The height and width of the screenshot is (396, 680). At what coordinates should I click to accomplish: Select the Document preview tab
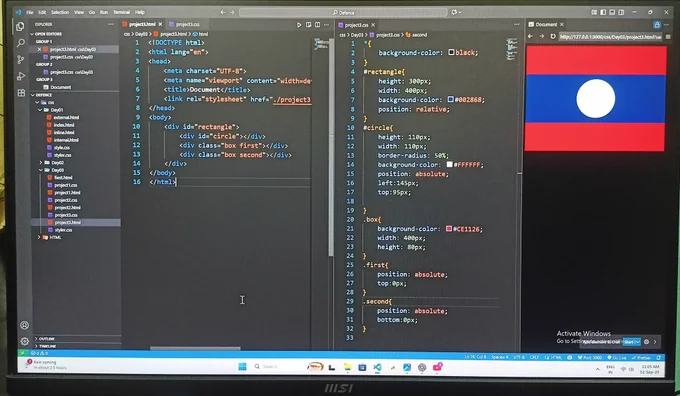(x=546, y=24)
